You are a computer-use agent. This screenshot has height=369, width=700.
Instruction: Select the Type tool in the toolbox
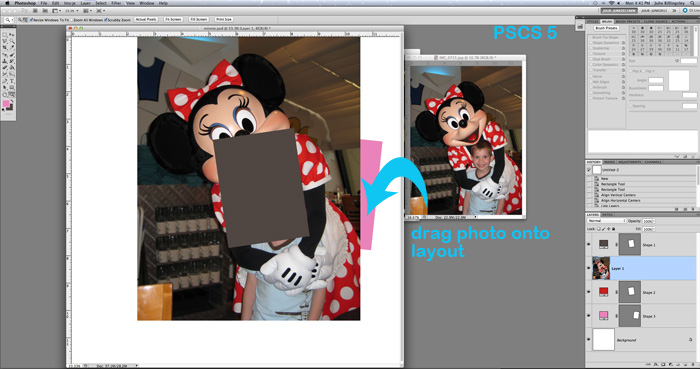[x=12, y=81]
